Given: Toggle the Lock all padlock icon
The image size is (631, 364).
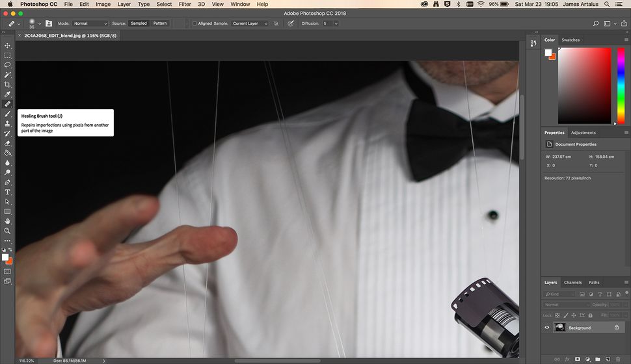Looking at the screenshot, I should pyautogui.click(x=591, y=315).
